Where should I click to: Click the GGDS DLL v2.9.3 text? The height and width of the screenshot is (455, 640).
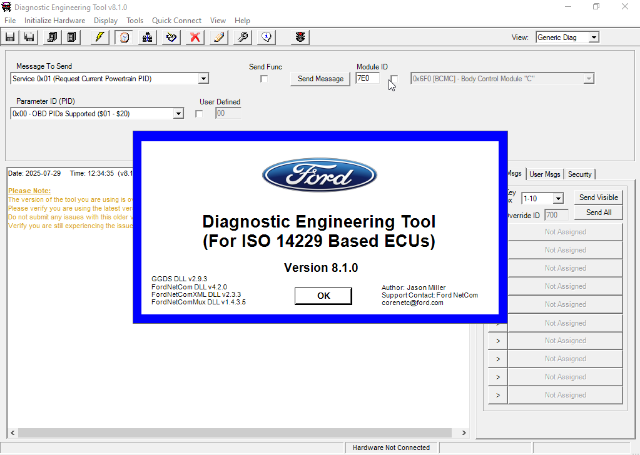point(179,279)
